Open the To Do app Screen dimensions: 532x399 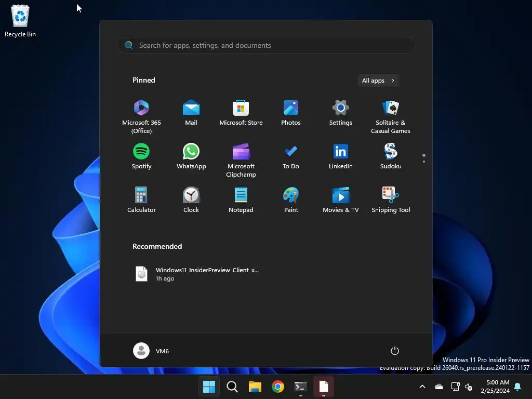(291, 156)
